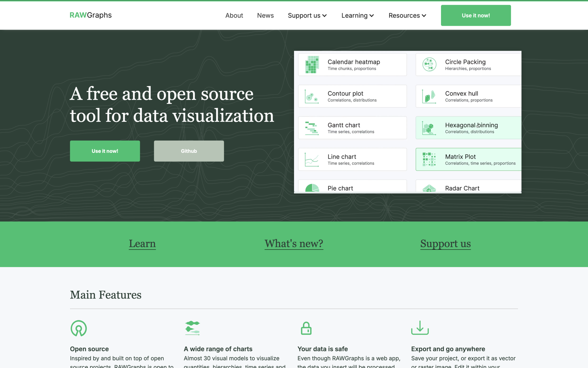This screenshot has height=368, width=588.
Task: Click the Your data is safe heading
Action: (x=322, y=349)
